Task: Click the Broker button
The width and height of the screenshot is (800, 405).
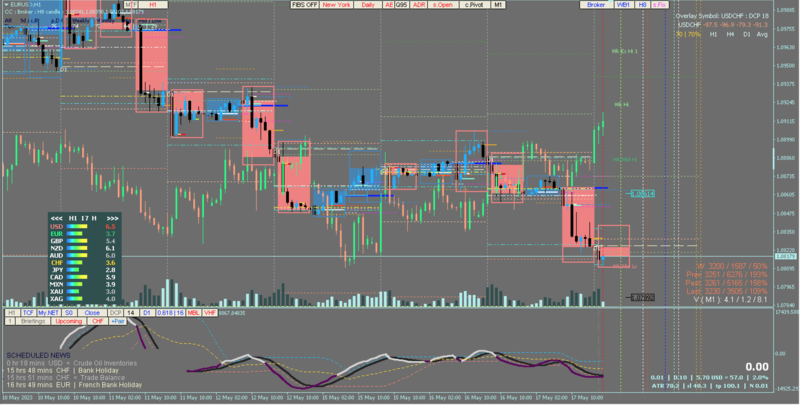Action: click(x=596, y=5)
